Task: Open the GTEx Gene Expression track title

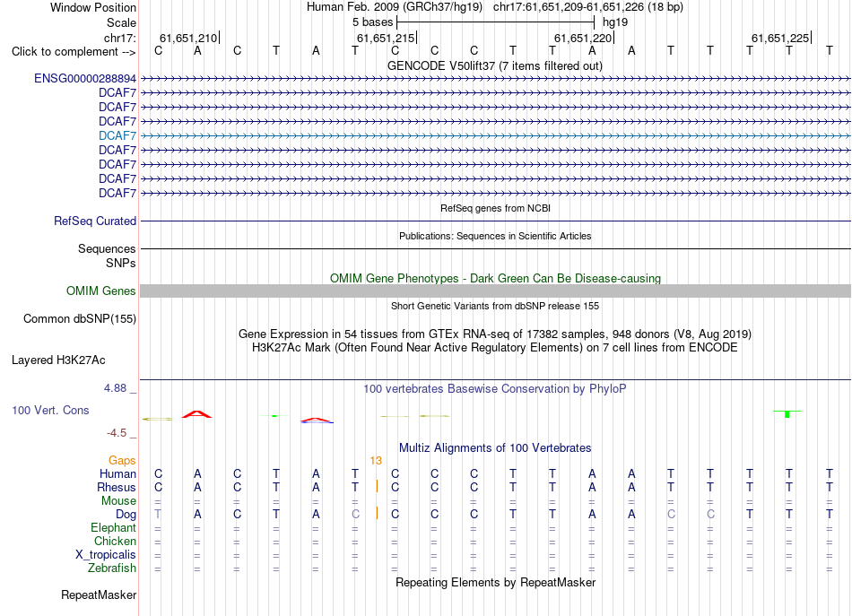Action: click(x=495, y=334)
